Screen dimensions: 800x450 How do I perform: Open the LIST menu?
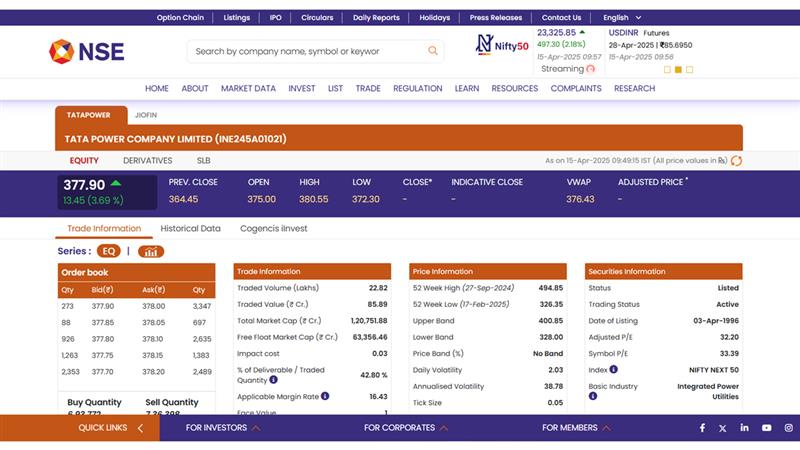tap(335, 88)
